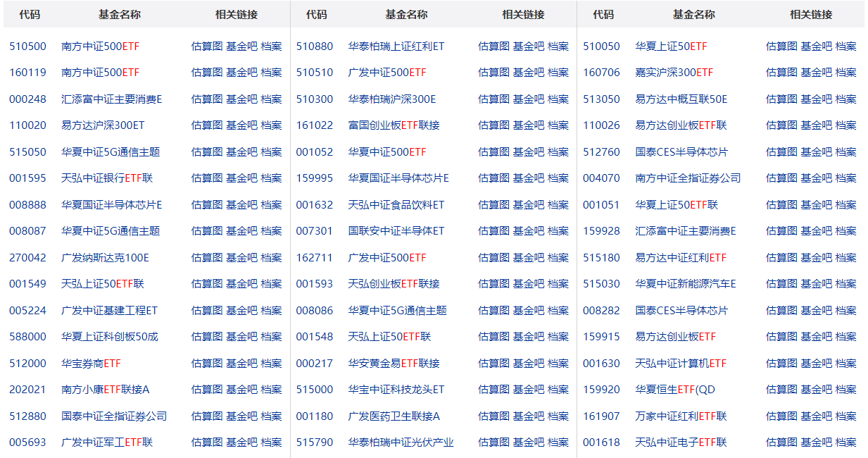Viewport: 868px width, 458px height.
Task: Click fund name 天弘中证食品饮料ET
Action: 396,205
